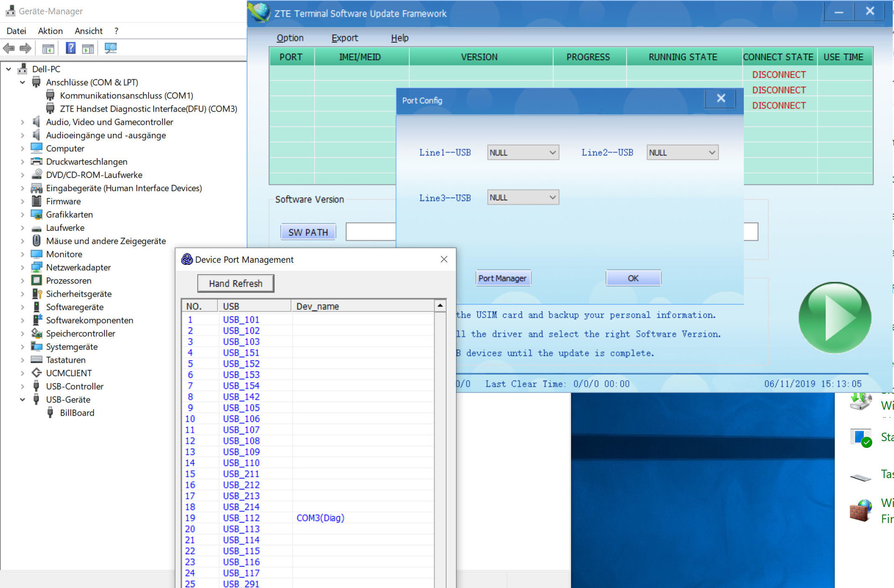894x588 pixels.
Task: Open the Line1--USB dropdown
Action: click(x=523, y=152)
